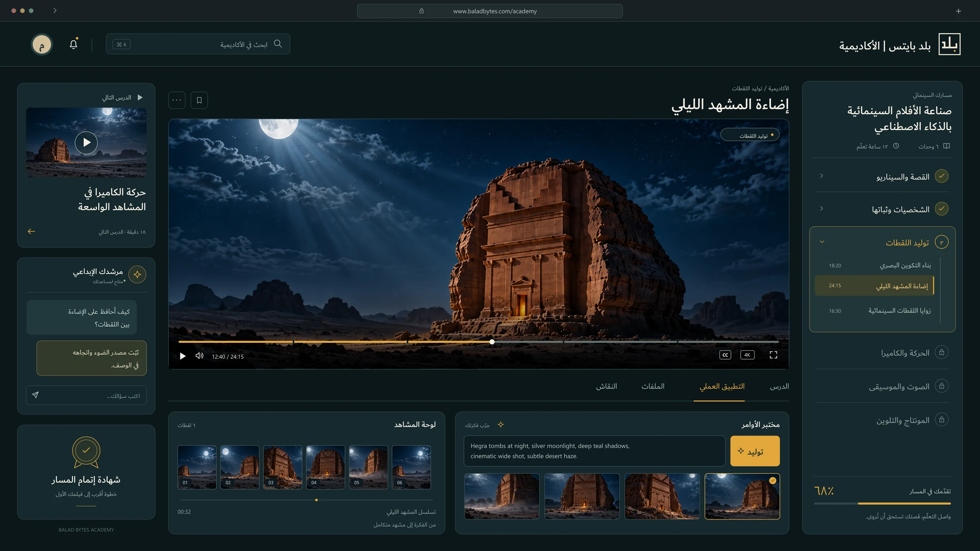Image resolution: width=980 pixels, height=551 pixels.
Task: Open the three-dots more options menu
Action: point(177,100)
